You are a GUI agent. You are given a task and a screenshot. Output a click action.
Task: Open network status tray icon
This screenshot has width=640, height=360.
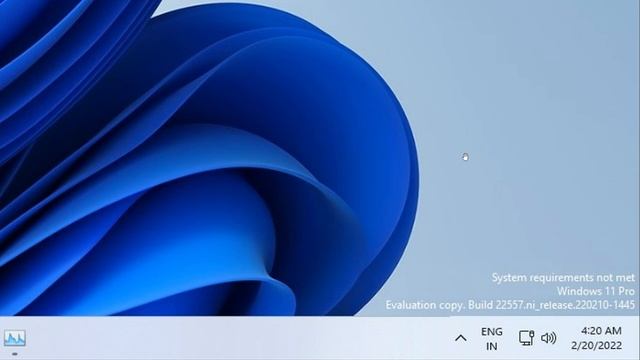pos(526,338)
